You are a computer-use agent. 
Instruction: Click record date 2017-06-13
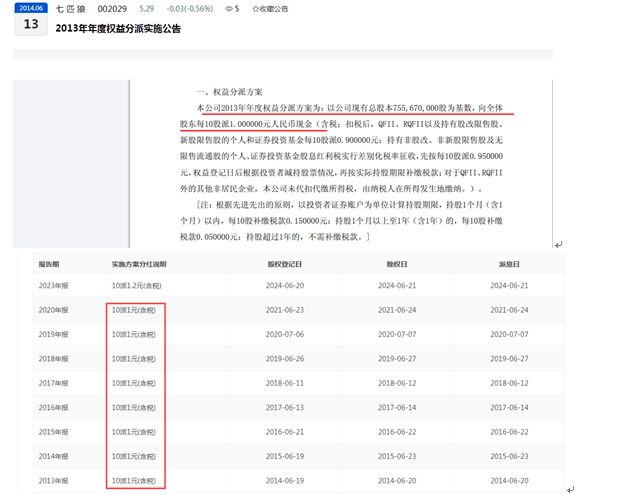(285, 408)
